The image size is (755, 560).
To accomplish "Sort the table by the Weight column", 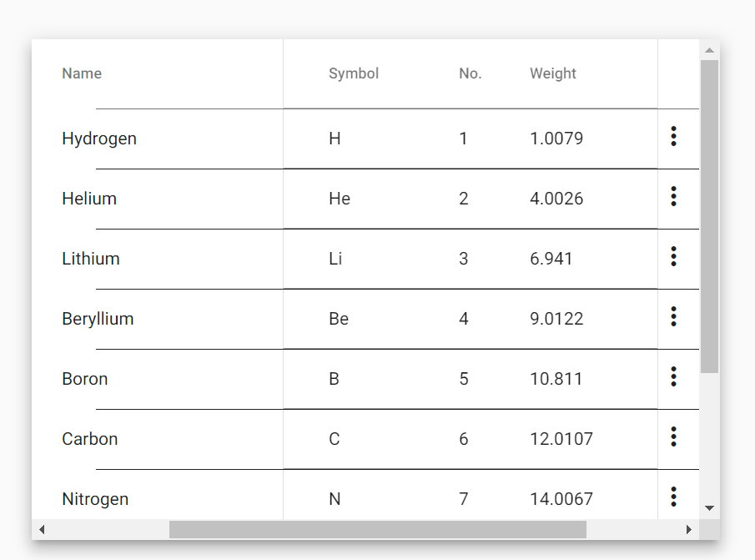I will coord(552,73).
